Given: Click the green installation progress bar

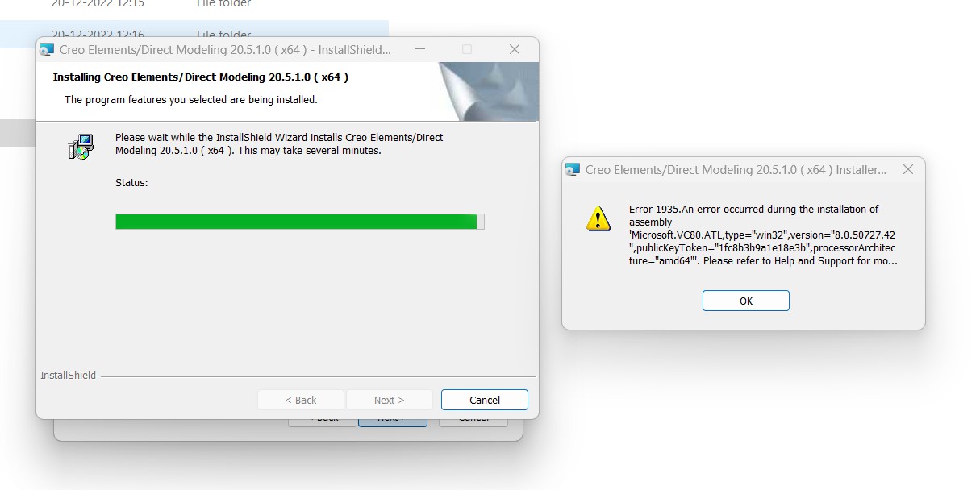Looking at the screenshot, I should coord(300,222).
